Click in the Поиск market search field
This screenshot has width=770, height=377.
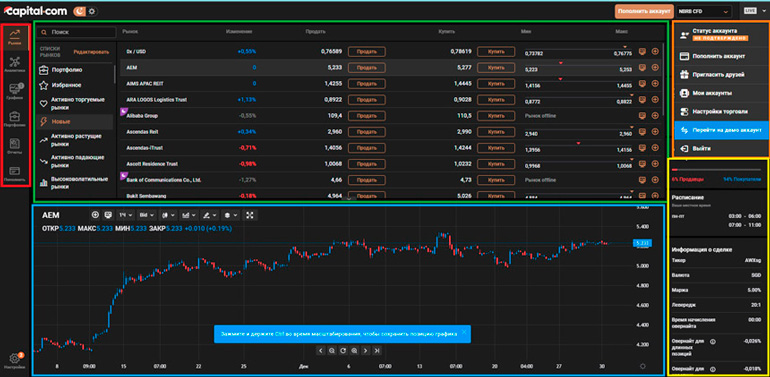(x=77, y=32)
